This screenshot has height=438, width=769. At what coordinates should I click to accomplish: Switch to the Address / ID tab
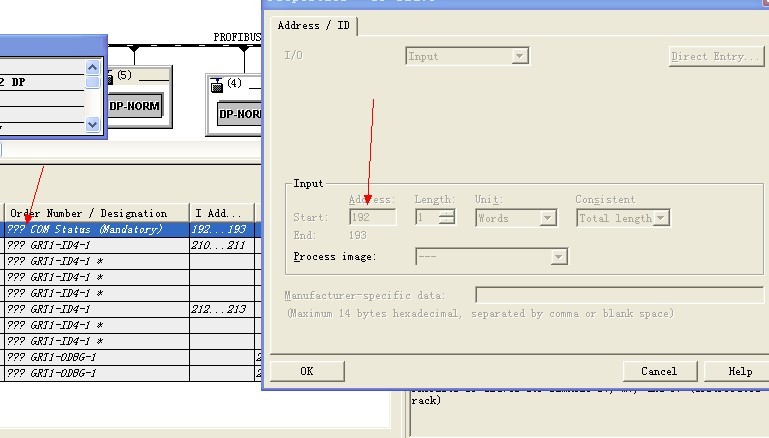(313, 25)
